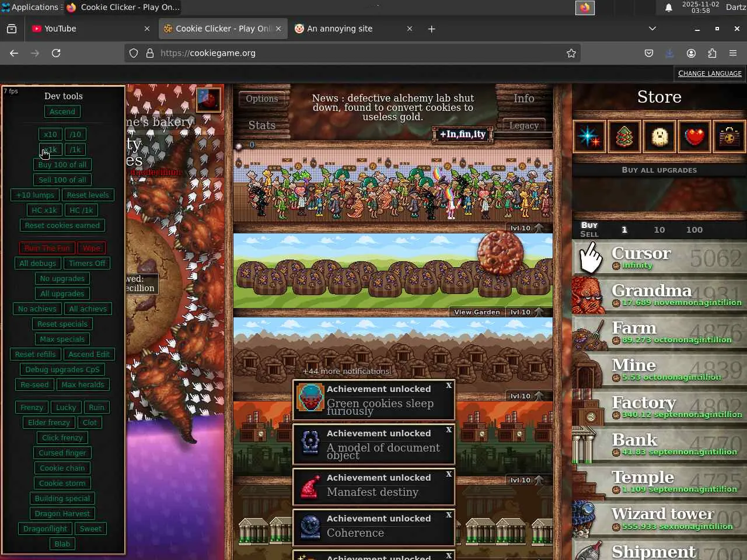Buy a Cursor building in the store
This screenshot has height=560, width=747.
[x=659, y=257]
